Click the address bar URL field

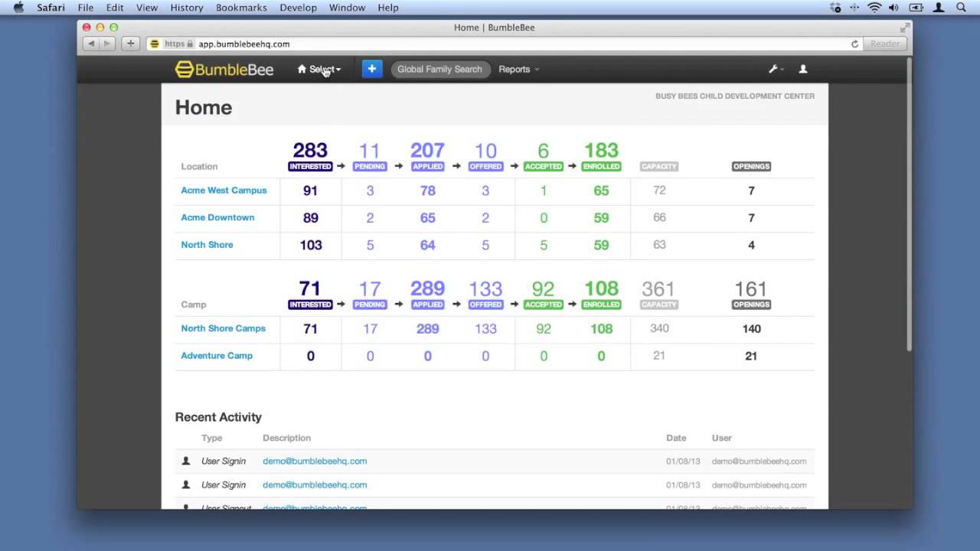pos(505,44)
